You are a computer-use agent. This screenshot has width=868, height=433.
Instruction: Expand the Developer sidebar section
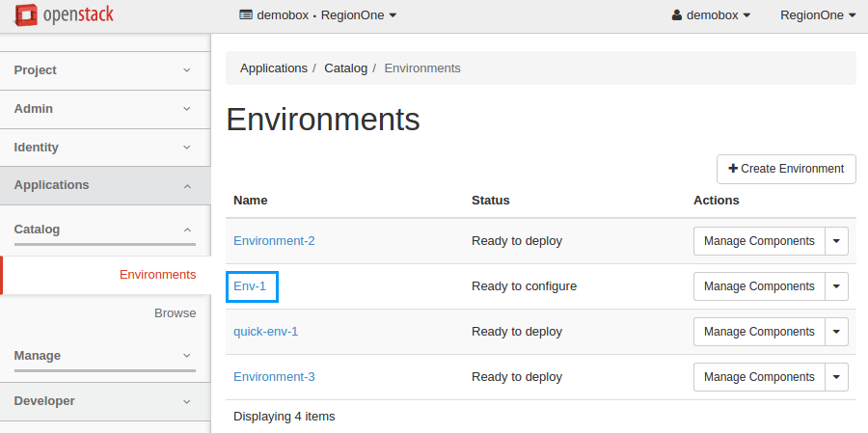(x=104, y=401)
